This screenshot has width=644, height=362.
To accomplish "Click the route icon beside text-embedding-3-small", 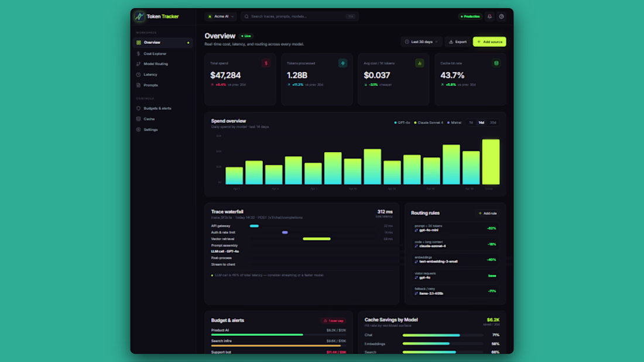I will click(416, 261).
